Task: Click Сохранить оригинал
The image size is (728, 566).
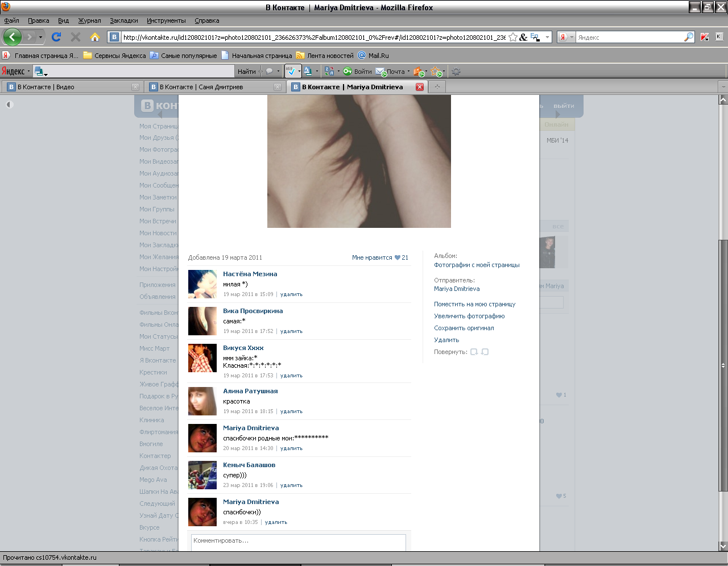Action: pos(464,328)
